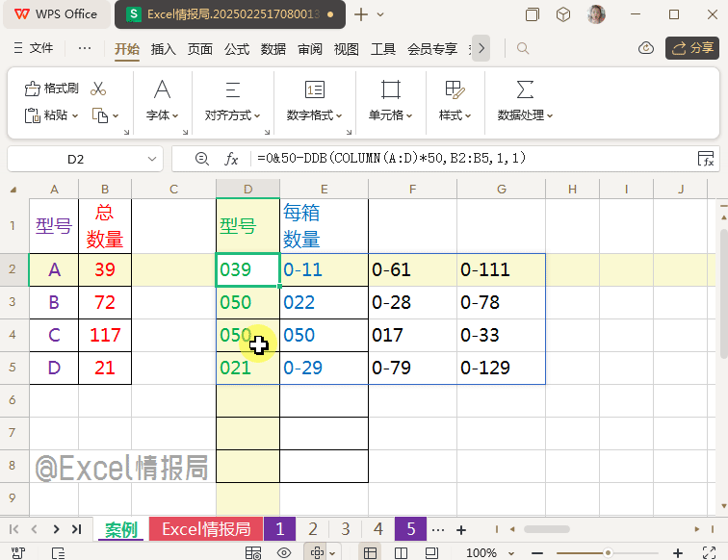
Task: Open the search magnifier in menu bar
Action: (x=523, y=48)
